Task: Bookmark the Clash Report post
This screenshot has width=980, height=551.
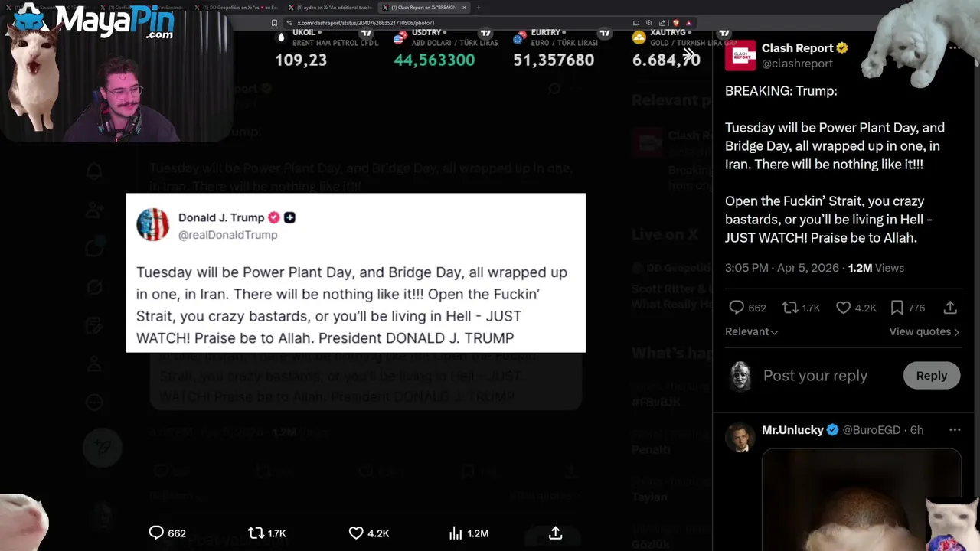Action: coord(897,308)
